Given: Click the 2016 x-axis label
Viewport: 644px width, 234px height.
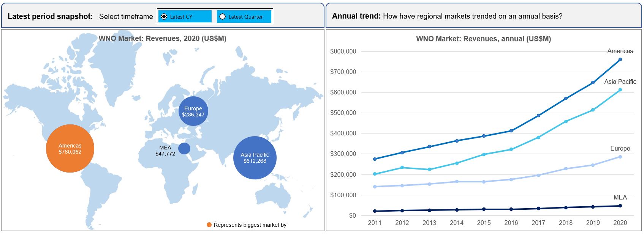Looking at the screenshot, I should click(x=511, y=223).
